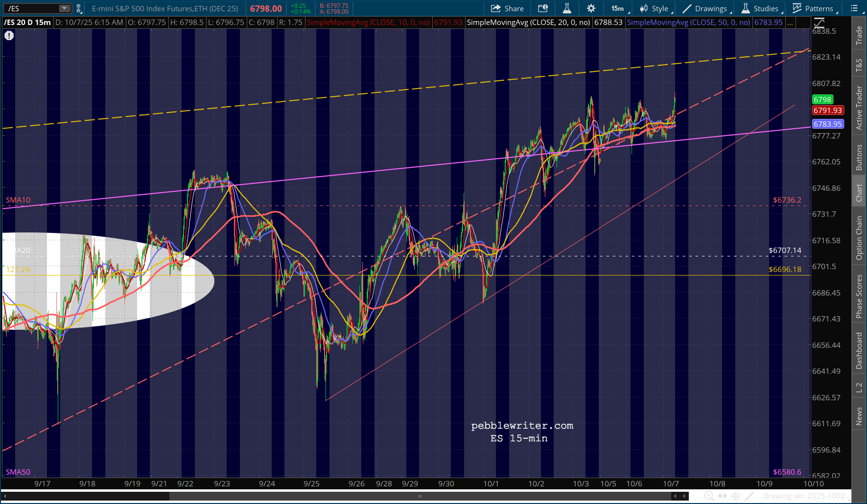Screen dimensions: 867x504
Task: Click the last price 6798.00 in header
Action: click(x=266, y=9)
